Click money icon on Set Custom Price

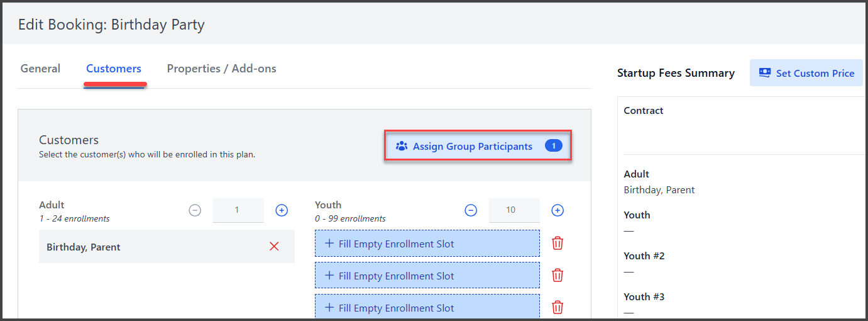(765, 72)
